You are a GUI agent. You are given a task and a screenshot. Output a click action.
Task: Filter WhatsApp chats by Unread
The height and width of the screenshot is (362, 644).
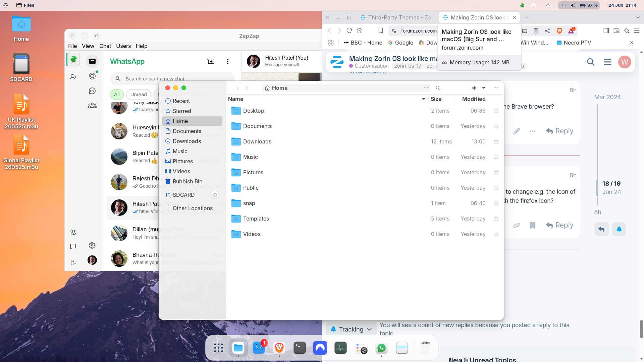pos(139,95)
